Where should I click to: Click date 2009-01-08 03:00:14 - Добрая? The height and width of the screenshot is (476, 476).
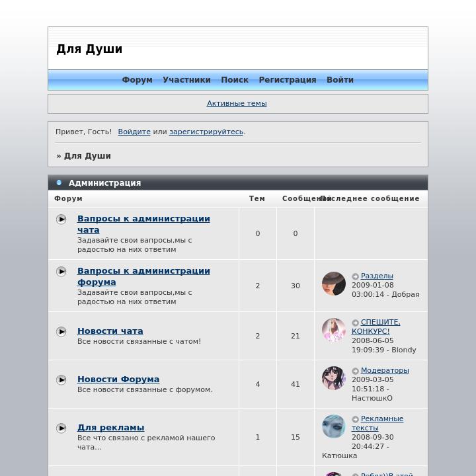385,290
